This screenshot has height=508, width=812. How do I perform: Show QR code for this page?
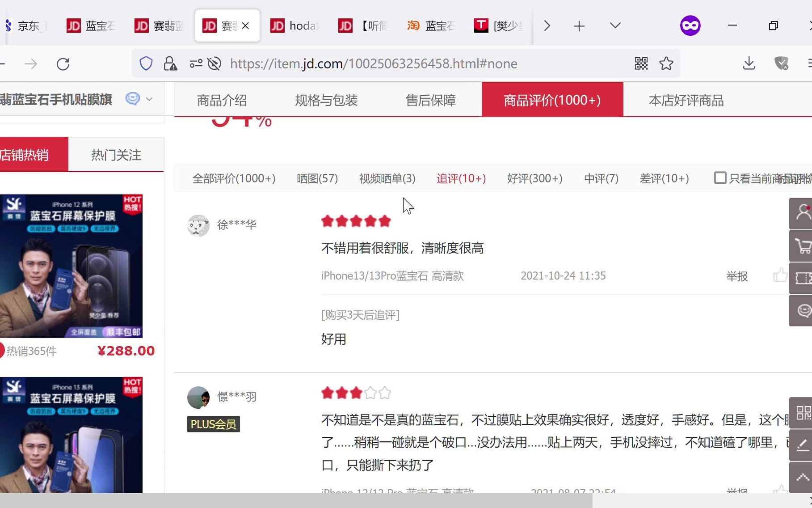pyautogui.click(x=641, y=63)
